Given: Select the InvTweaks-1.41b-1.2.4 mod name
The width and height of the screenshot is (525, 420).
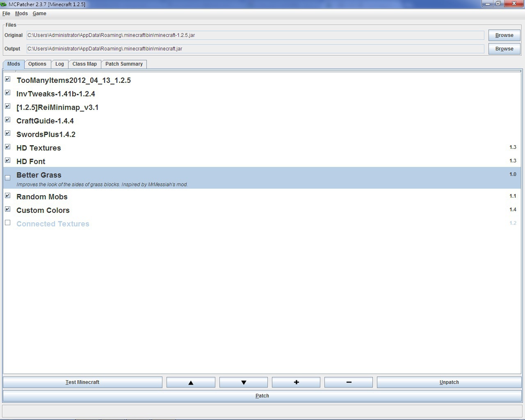Looking at the screenshot, I should (x=56, y=94).
